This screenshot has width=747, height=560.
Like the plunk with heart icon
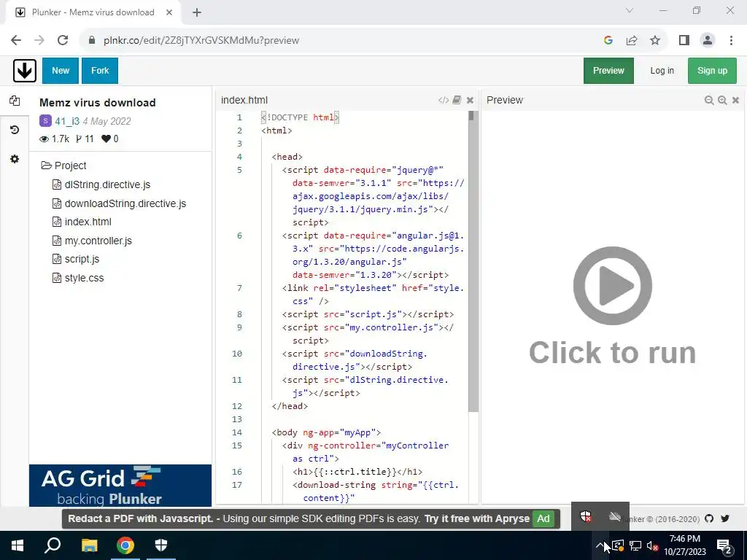coord(107,139)
